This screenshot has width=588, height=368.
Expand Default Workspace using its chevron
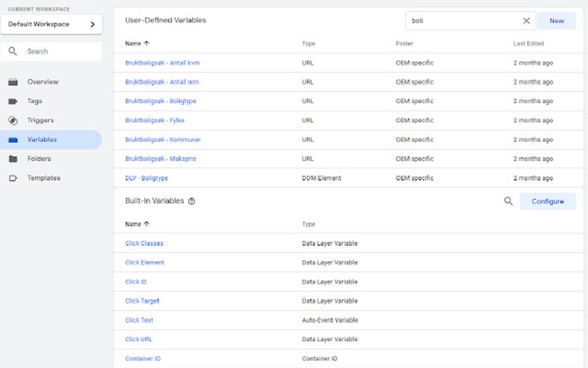pos(92,24)
